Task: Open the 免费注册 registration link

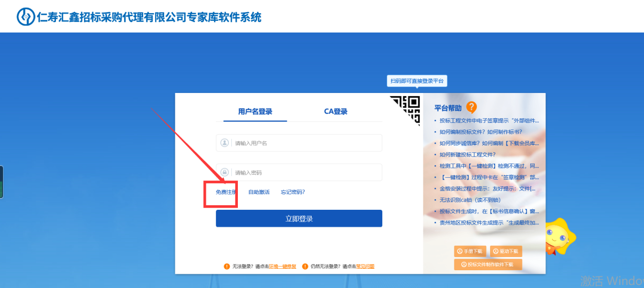Action: [x=226, y=192]
